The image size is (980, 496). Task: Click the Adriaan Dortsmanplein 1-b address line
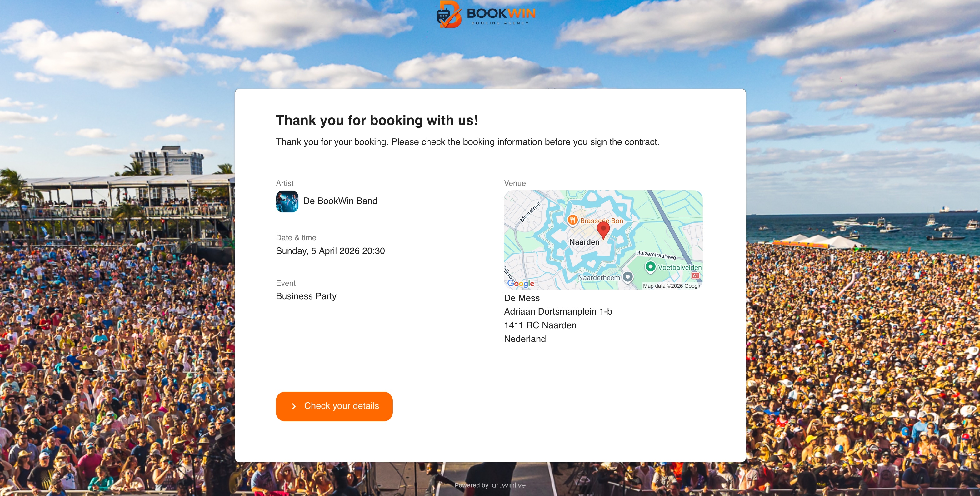click(558, 311)
